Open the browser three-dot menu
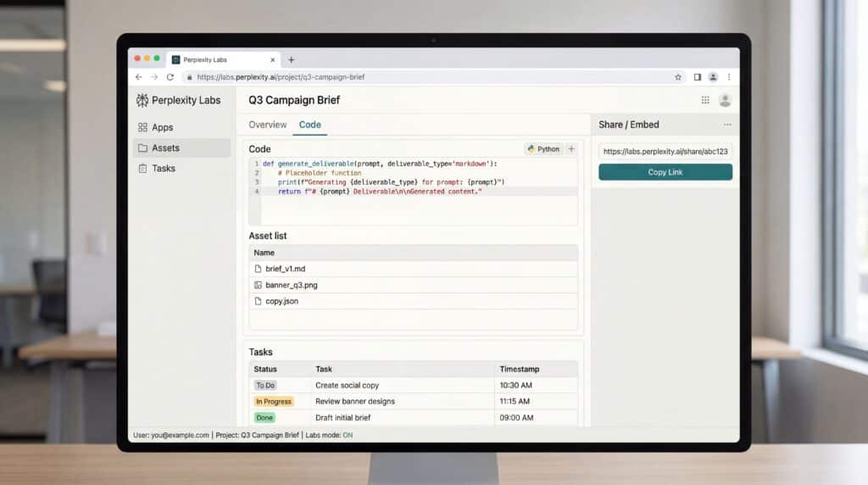This screenshot has height=485, width=868. tap(729, 77)
